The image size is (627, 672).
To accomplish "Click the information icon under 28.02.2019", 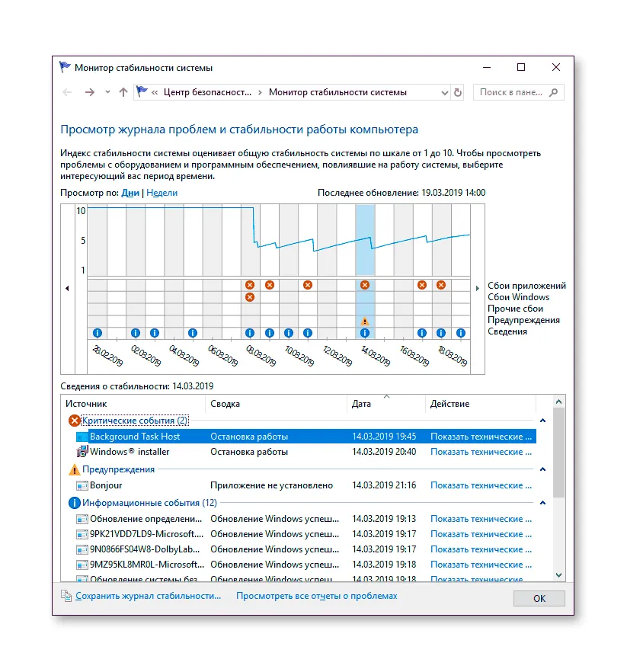I will click(98, 333).
